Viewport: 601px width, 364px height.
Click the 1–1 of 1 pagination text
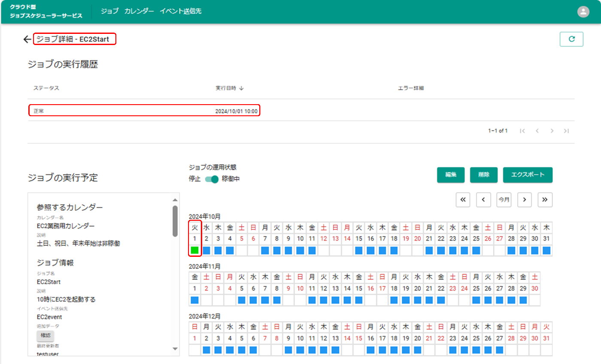point(498,131)
